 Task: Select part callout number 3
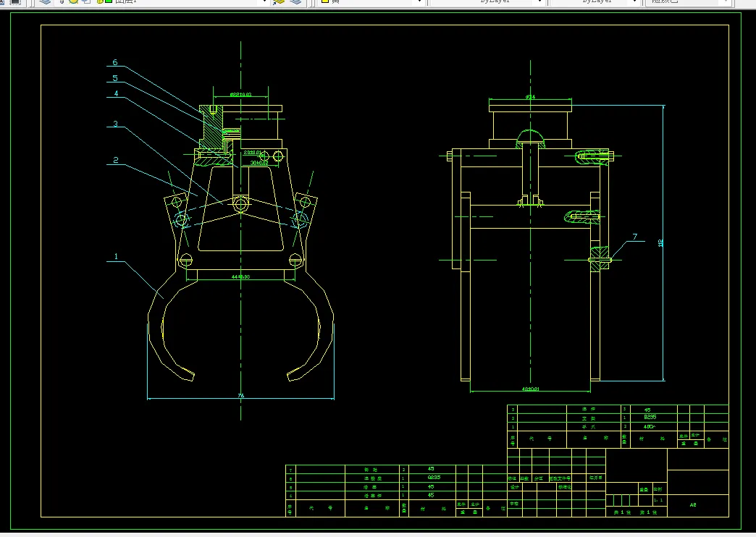(115, 124)
